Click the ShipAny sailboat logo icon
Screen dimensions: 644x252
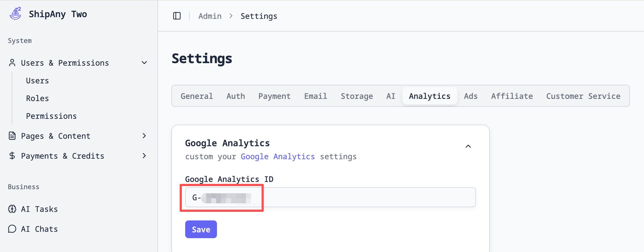point(15,14)
